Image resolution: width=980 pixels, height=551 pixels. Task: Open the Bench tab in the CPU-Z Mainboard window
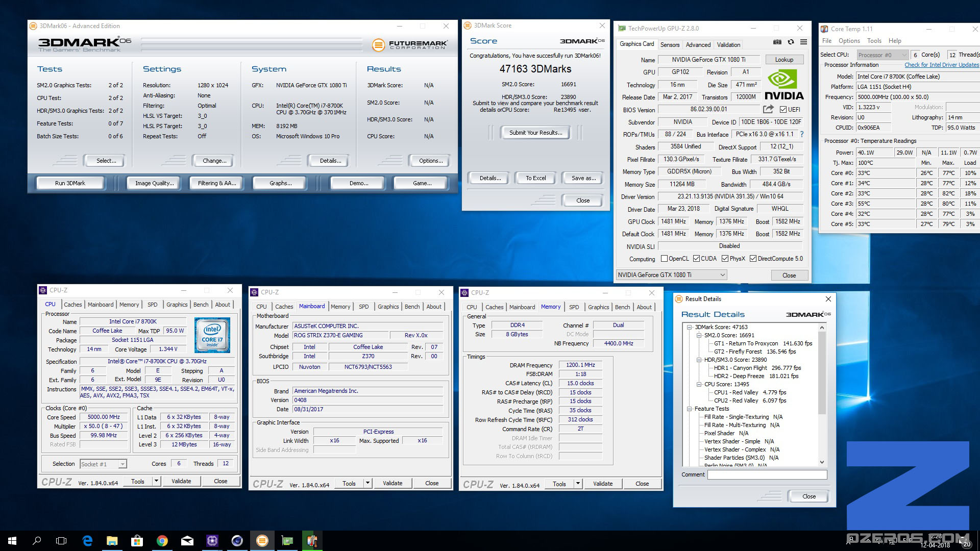pyautogui.click(x=412, y=307)
